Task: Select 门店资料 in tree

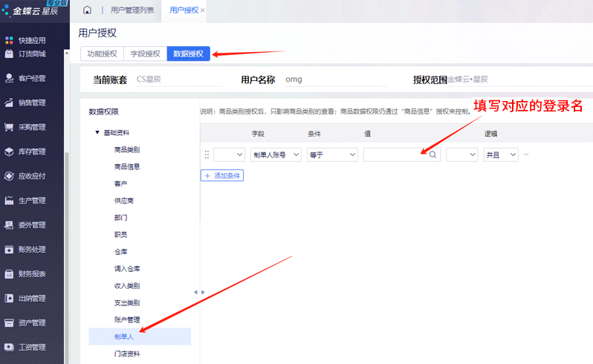Action: point(127,354)
